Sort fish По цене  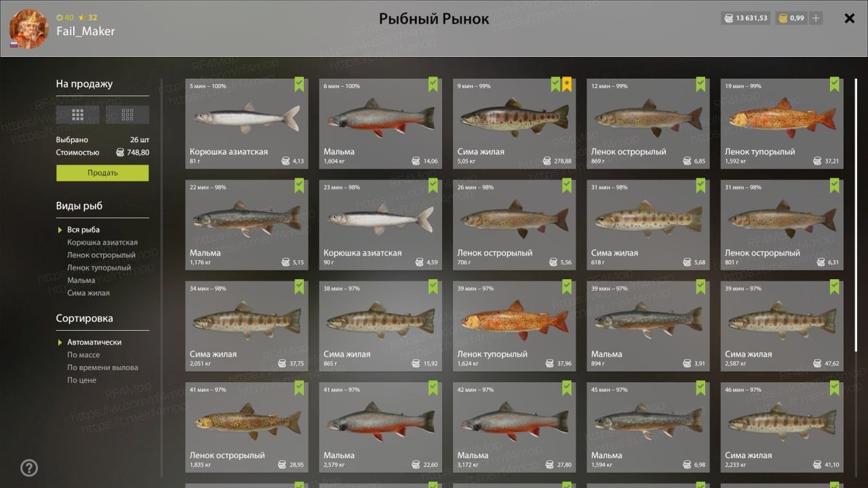point(81,380)
